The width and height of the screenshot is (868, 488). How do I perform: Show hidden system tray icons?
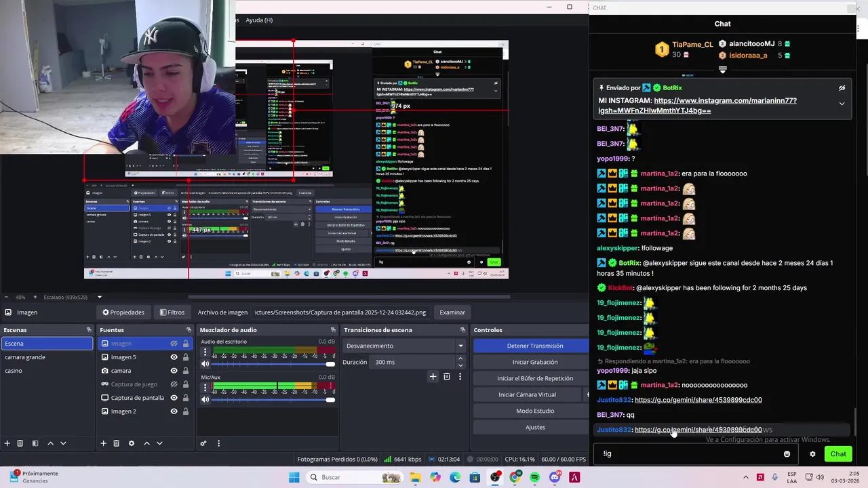(x=746, y=477)
